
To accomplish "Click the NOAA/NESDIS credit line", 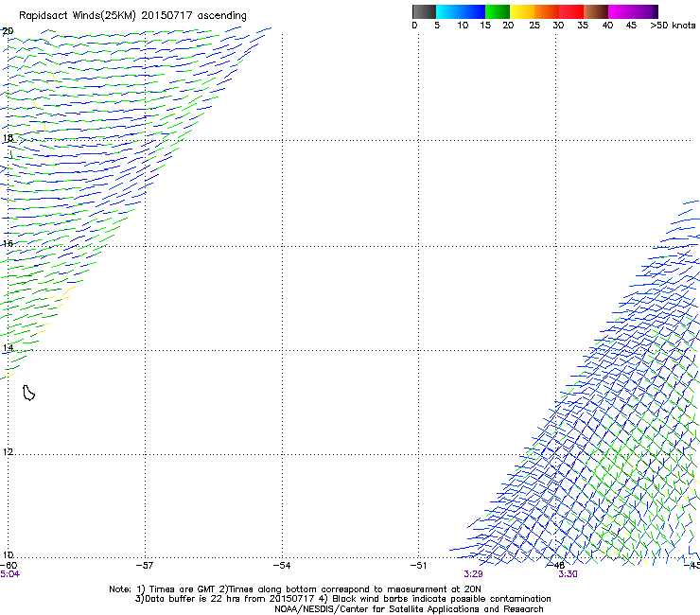I will coord(409,609).
